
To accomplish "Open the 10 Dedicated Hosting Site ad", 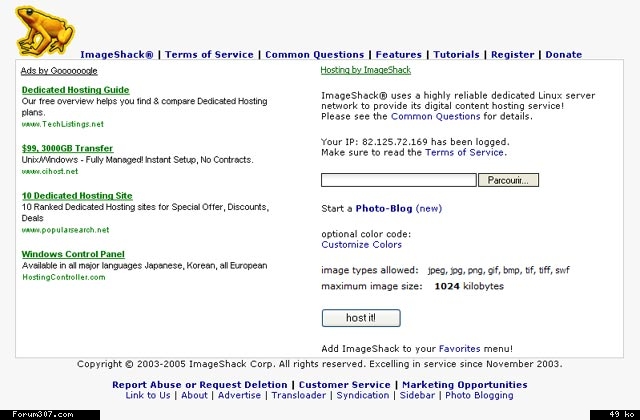I will [x=77, y=196].
